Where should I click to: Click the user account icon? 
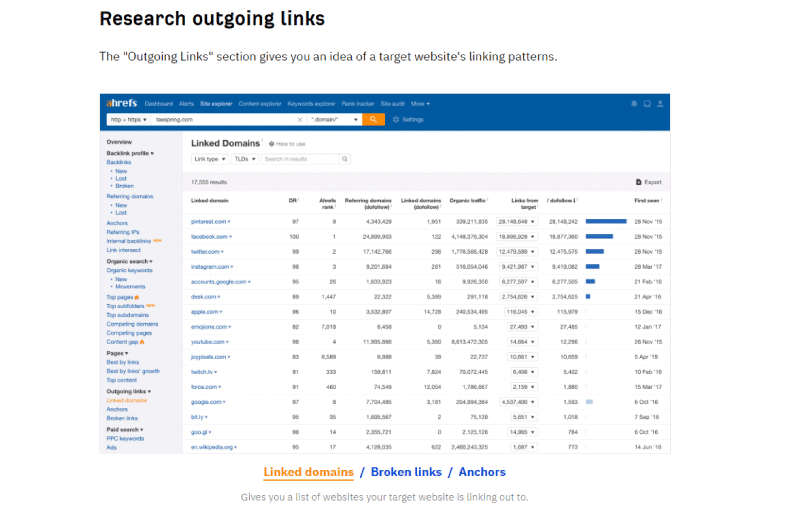pos(660,104)
